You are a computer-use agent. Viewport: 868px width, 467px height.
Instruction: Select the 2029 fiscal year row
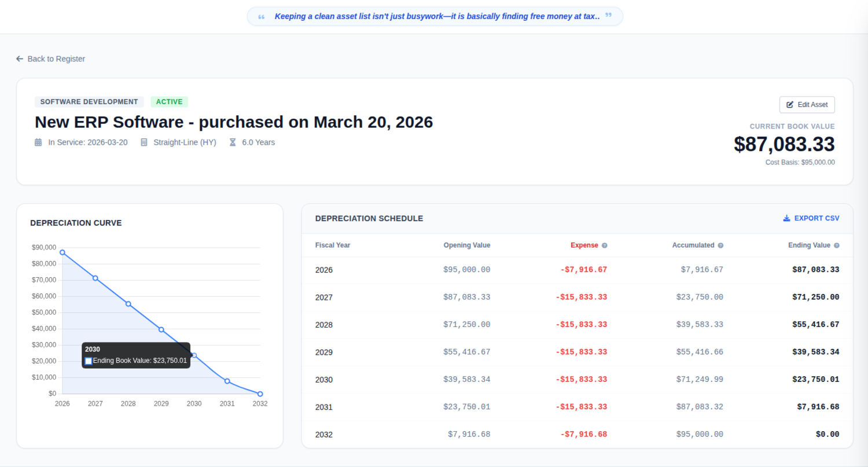pyautogui.click(x=577, y=352)
